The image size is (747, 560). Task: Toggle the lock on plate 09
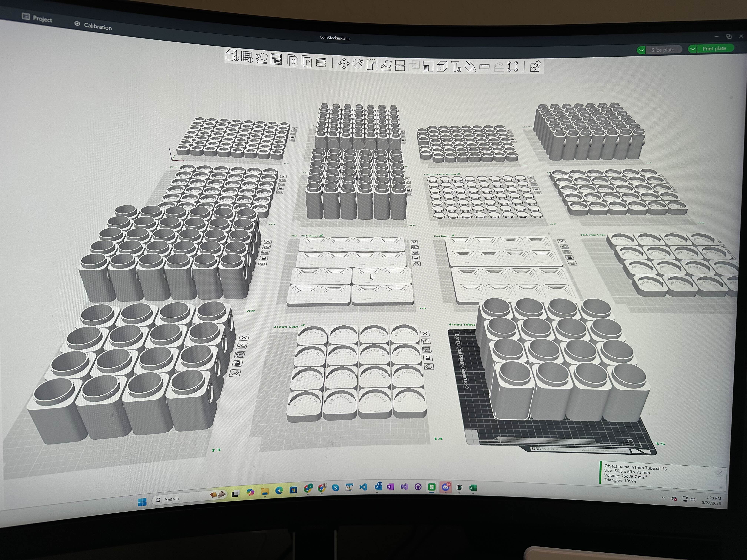(264, 258)
